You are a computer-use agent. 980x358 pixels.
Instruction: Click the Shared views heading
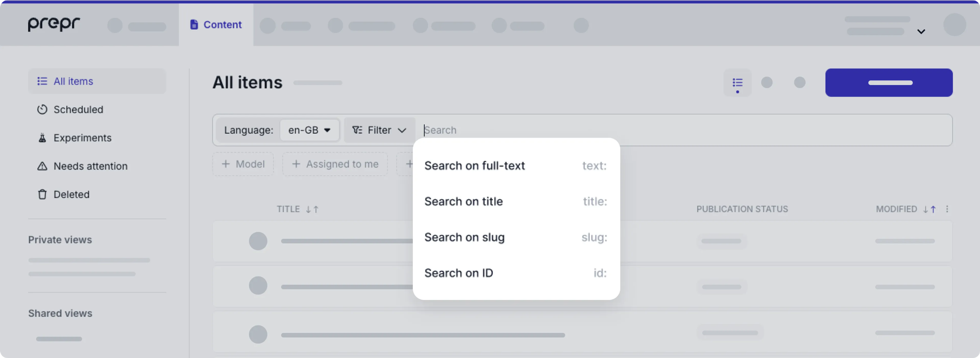(x=60, y=313)
